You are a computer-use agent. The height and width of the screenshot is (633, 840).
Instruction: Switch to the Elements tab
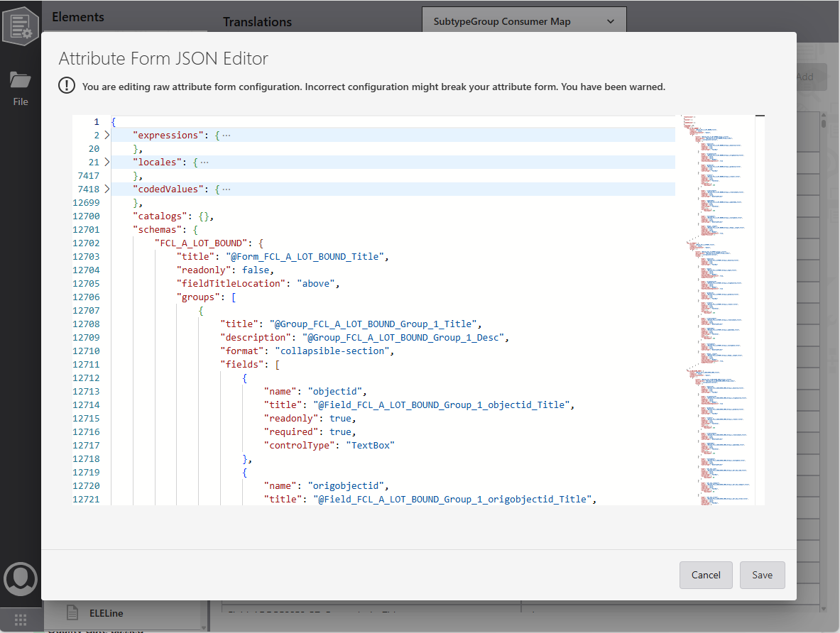(78, 16)
